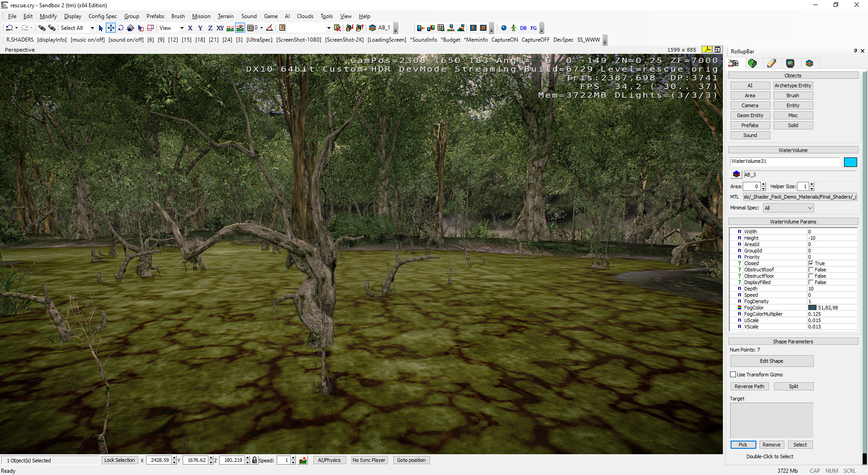
Task: Open the Minimal Spec dropdown
Action: (788, 208)
